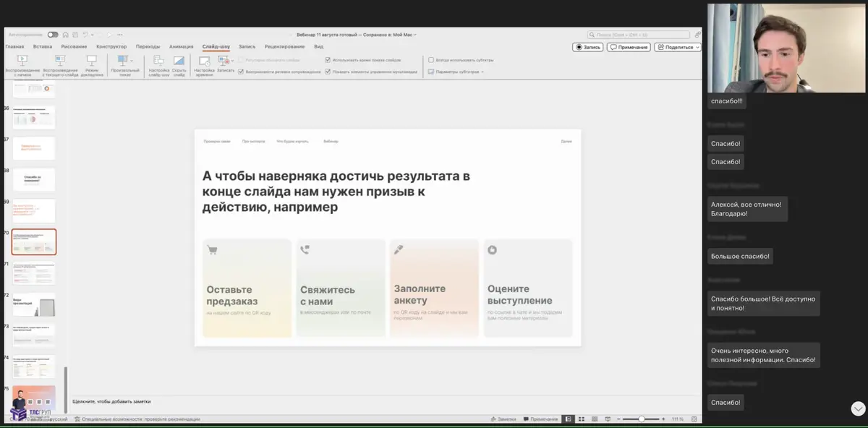Click the collaboration icon beside search box
Image resolution: width=868 pixels, height=428 pixels.
pyautogui.click(x=697, y=34)
